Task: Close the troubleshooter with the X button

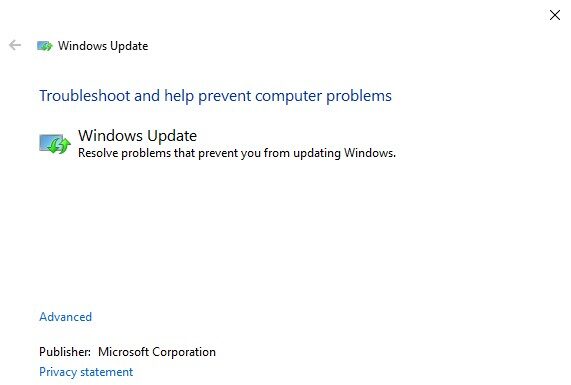Action: (555, 15)
